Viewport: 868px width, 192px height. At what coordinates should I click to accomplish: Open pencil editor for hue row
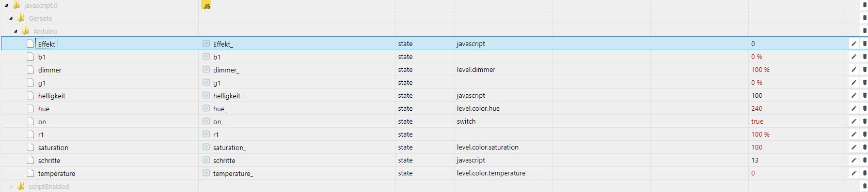click(x=854, y=109)
